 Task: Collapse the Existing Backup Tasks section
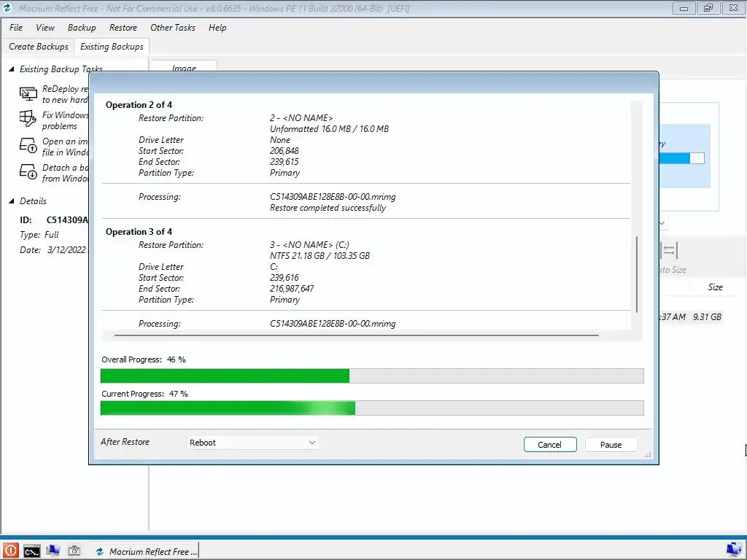point(12,69)
